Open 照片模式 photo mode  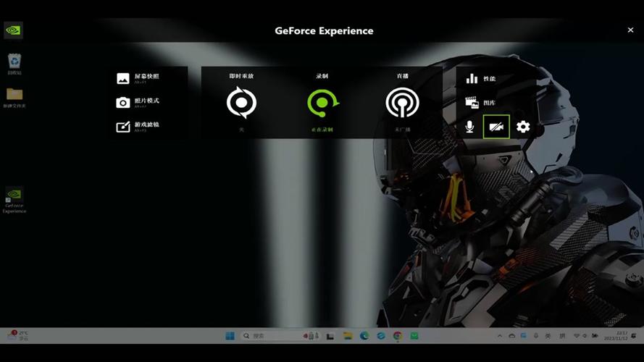coord(138,103)
